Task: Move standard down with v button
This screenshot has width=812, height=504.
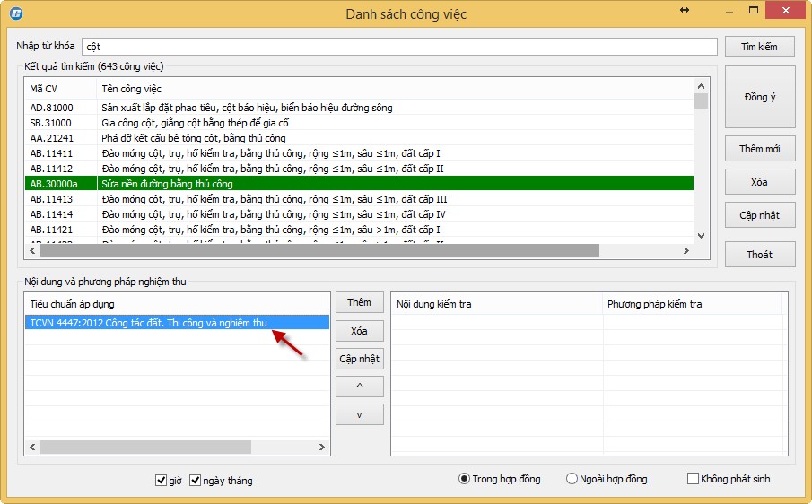Action: click(x=359, y=415)
